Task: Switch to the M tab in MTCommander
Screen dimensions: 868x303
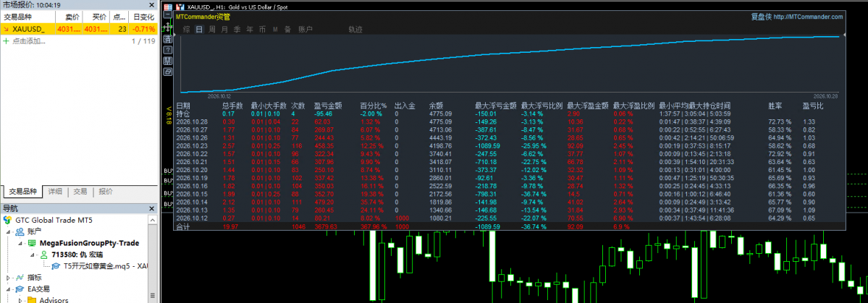Action: 275,30
